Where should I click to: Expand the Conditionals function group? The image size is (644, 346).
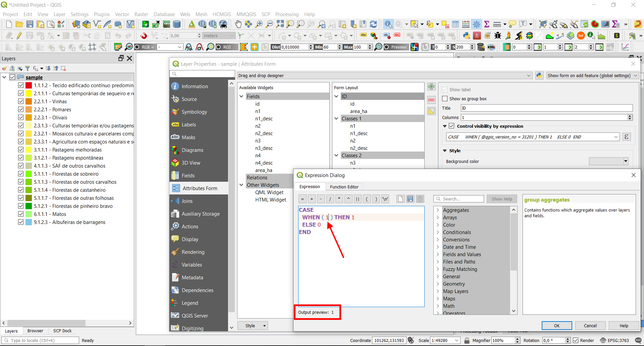click(x=438, y=232)
